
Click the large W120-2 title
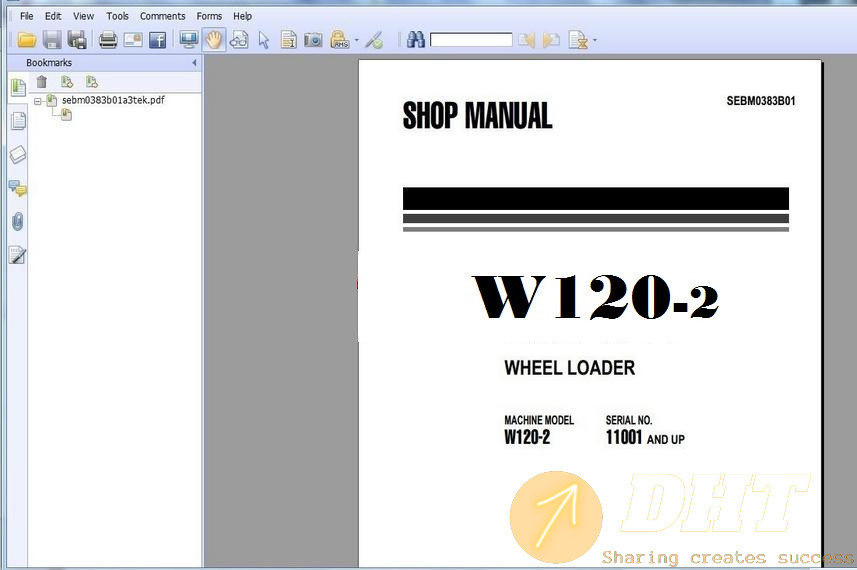pyautogui.click(x=595, y=297)
